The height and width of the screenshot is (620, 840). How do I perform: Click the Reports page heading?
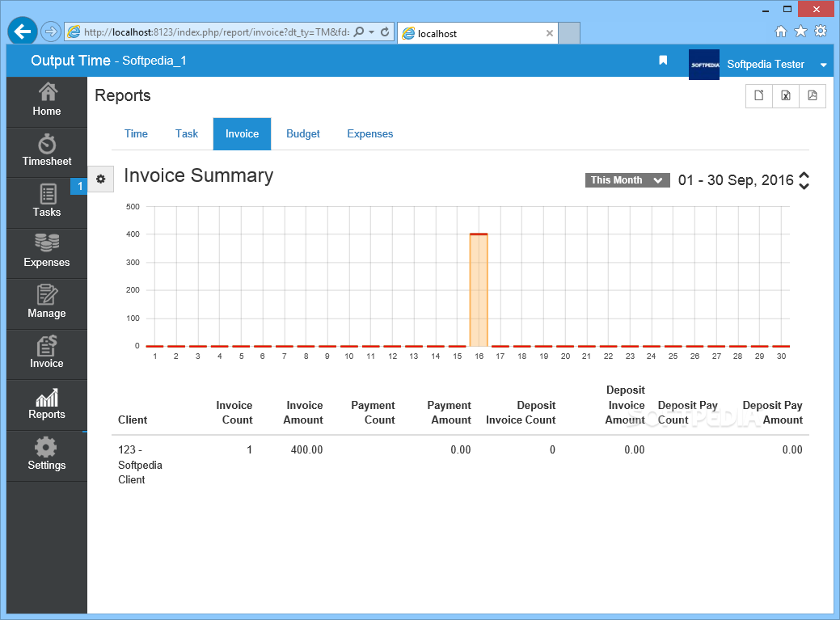pyautogui.click(x=123, y=96)
